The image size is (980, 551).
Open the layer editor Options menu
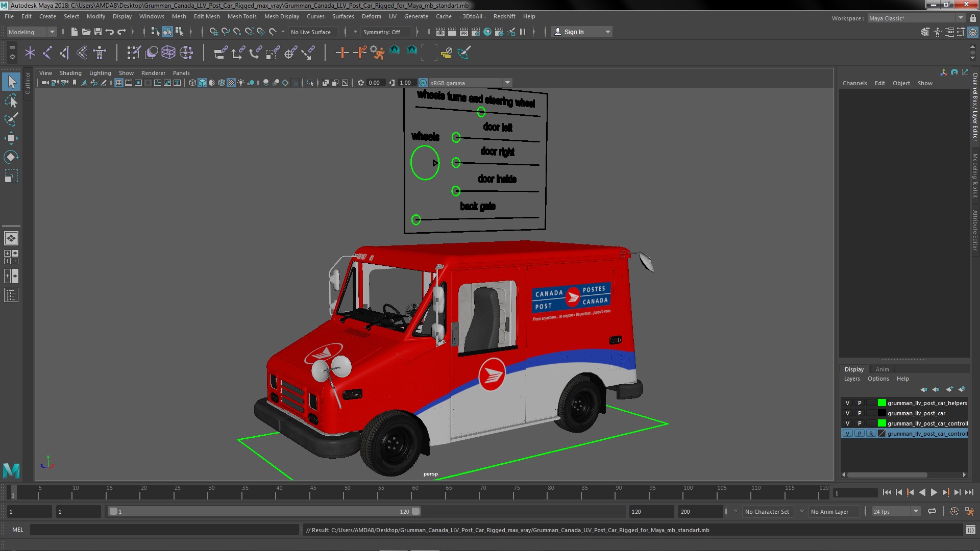tap(878, 379)
